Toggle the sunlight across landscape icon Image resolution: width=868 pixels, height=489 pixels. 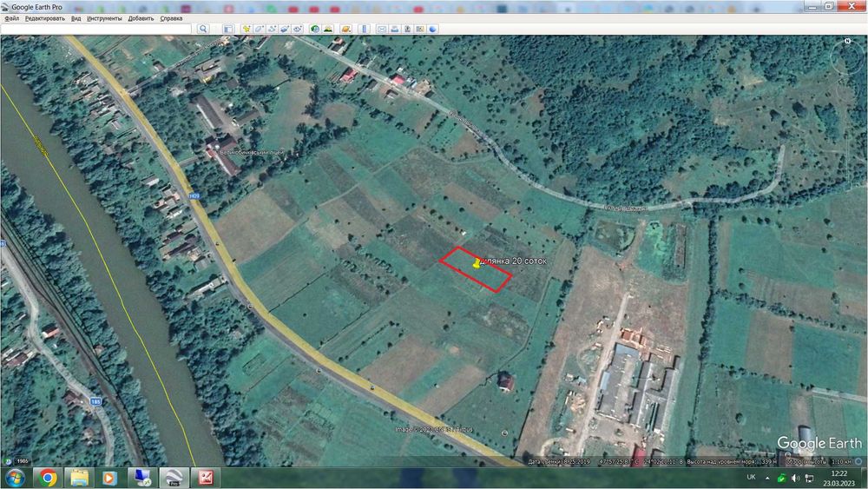click(x=328, y=29)
